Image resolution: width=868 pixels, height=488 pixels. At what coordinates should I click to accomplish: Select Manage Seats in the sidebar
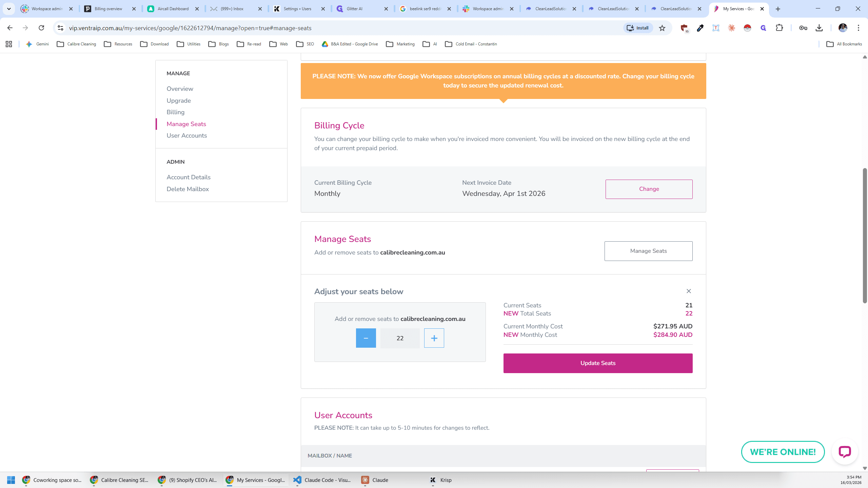tap(186, 124)
